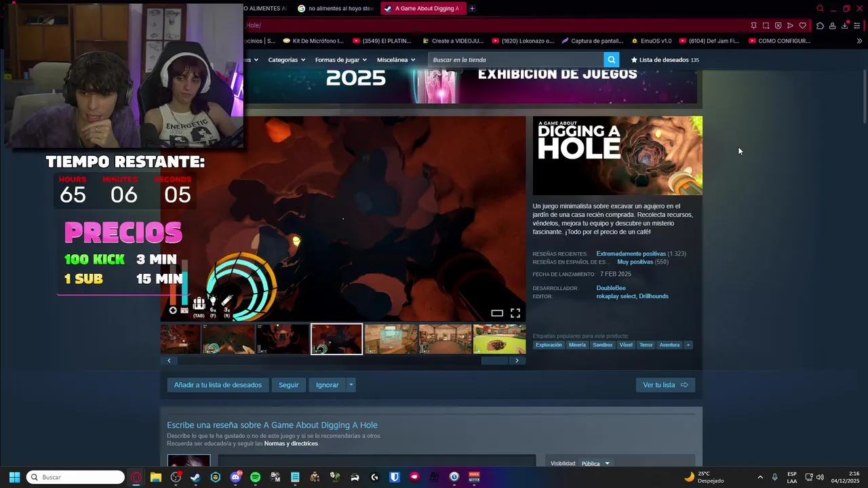Show hidden bookmarks with the double chevron
This screenshot has width=868, height=488.
859,41
